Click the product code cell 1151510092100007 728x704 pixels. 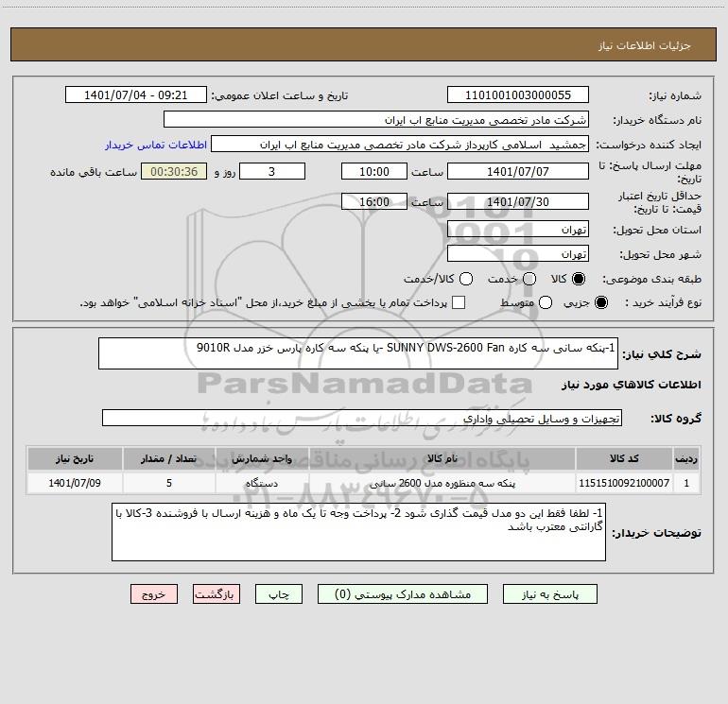coord(624,483)
